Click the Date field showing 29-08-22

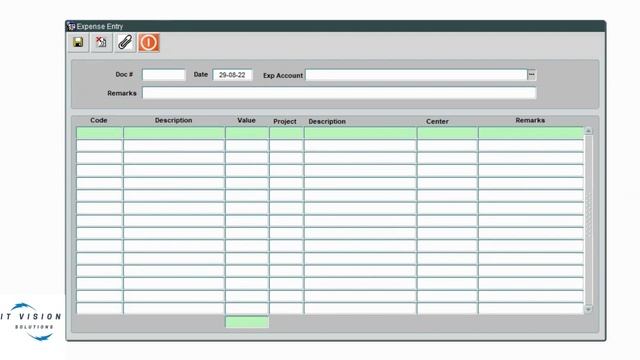tap(232, 75)
